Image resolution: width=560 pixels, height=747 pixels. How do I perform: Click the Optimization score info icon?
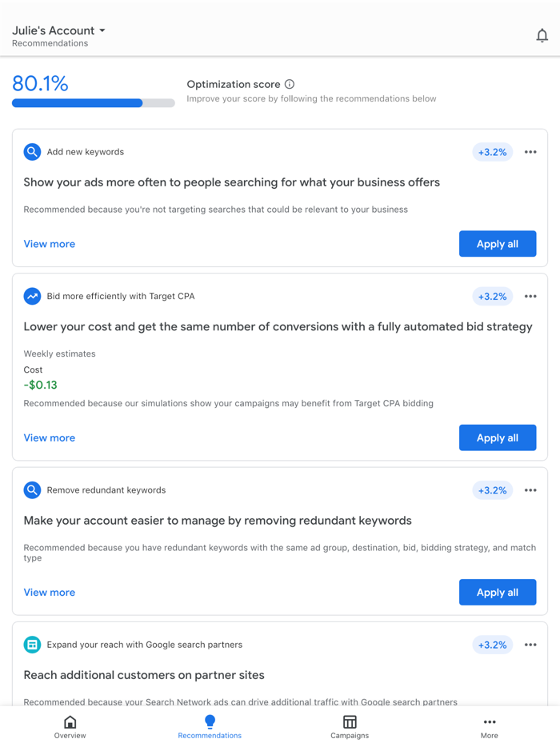pos(289,83)
